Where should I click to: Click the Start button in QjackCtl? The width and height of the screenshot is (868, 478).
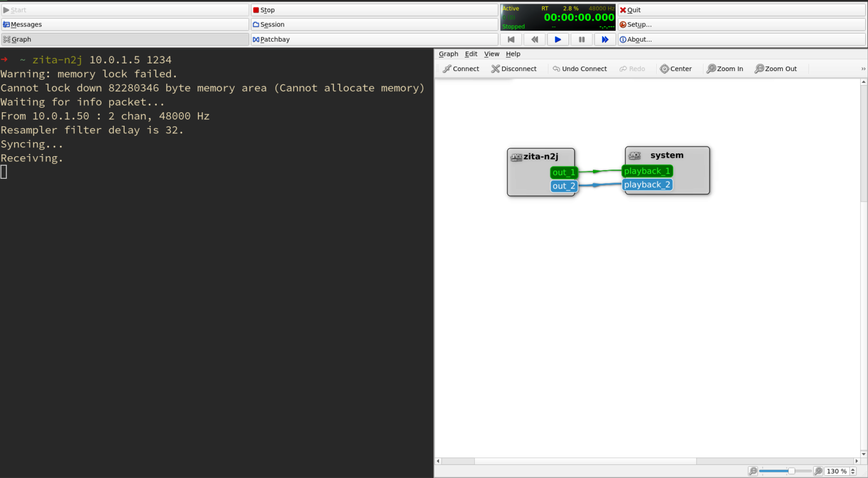point(125,10)
